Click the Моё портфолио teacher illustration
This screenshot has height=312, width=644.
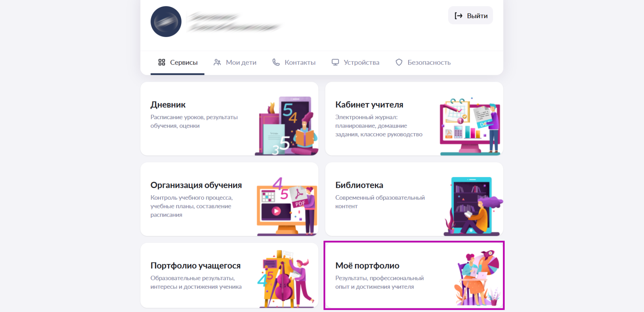click(x=477, y=278)
